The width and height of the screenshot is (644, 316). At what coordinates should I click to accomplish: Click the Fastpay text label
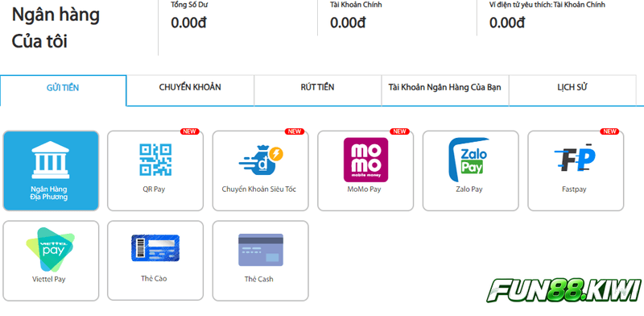tap(574, 189)
